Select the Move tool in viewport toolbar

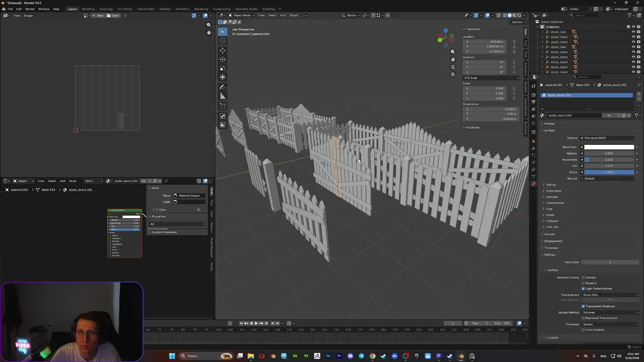(x=222, y=50)
